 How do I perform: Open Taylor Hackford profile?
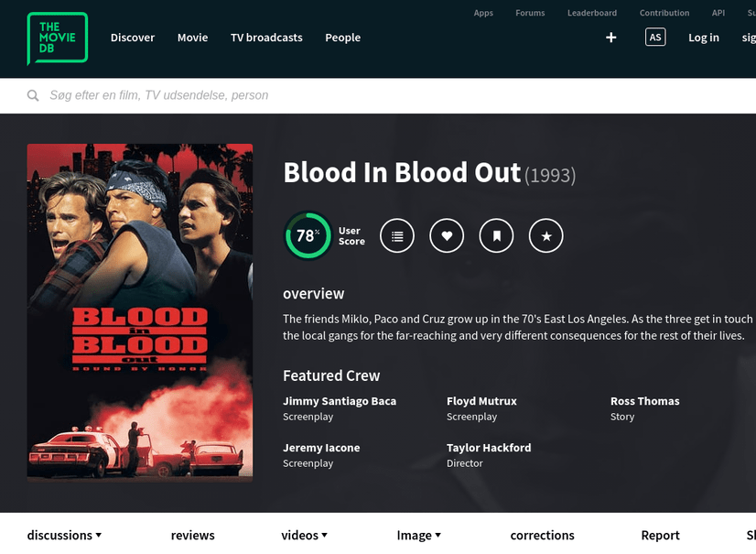489,448
